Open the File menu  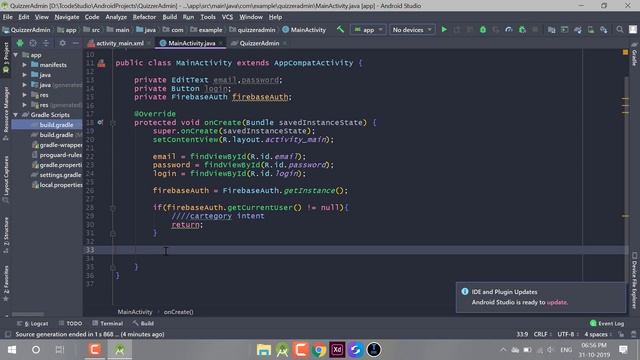coord(7,17)
